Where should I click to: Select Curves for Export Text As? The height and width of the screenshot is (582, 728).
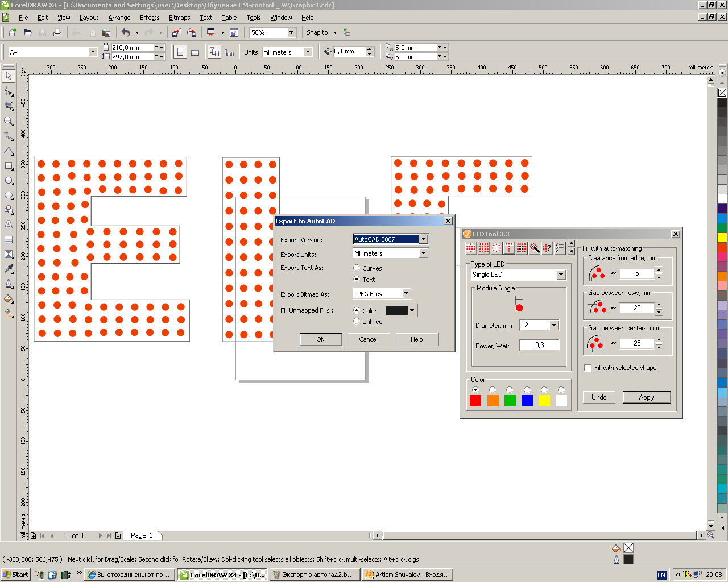(x=357, y=268)
